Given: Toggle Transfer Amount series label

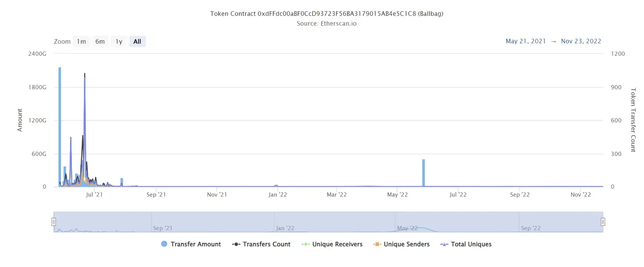Looking at the screenshot, I should click(x=196, y=244).
